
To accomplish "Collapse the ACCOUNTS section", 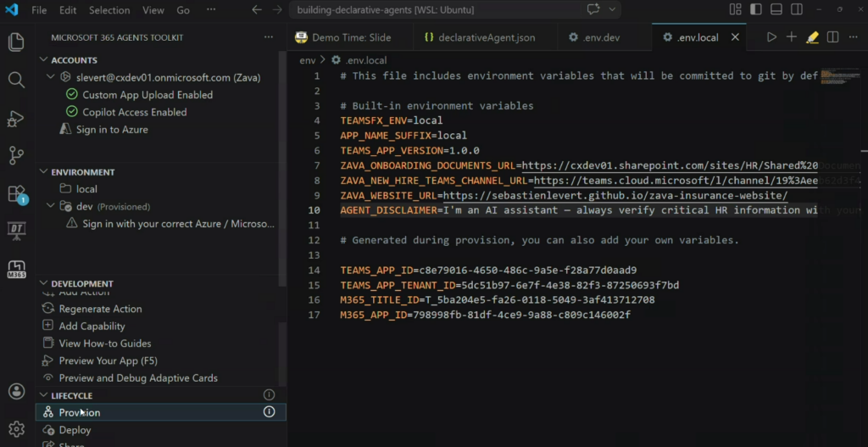I will coord(43,60).
